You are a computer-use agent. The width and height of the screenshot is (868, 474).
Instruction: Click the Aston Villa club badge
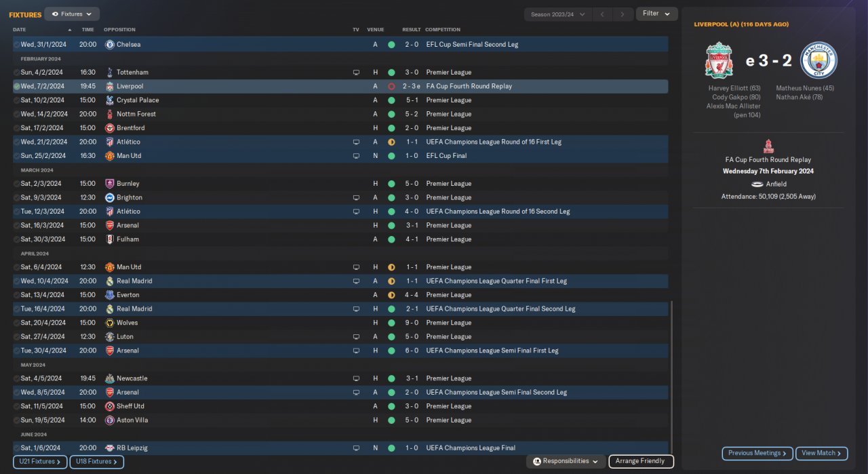110,420
